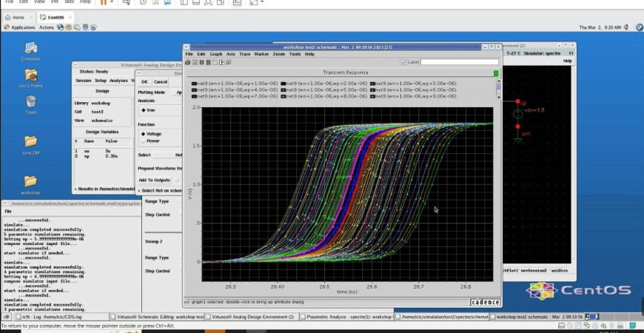The width and height of the screenshot is (644, 333).
Task: Toggle the Label checkbox in waveform window
Action: click(403, 62)
